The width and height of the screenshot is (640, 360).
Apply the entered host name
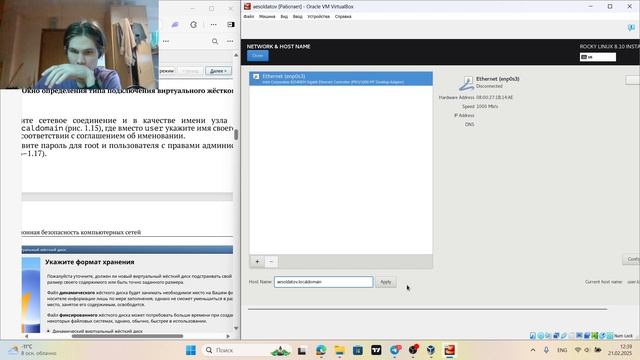click(x=386, y=282)
